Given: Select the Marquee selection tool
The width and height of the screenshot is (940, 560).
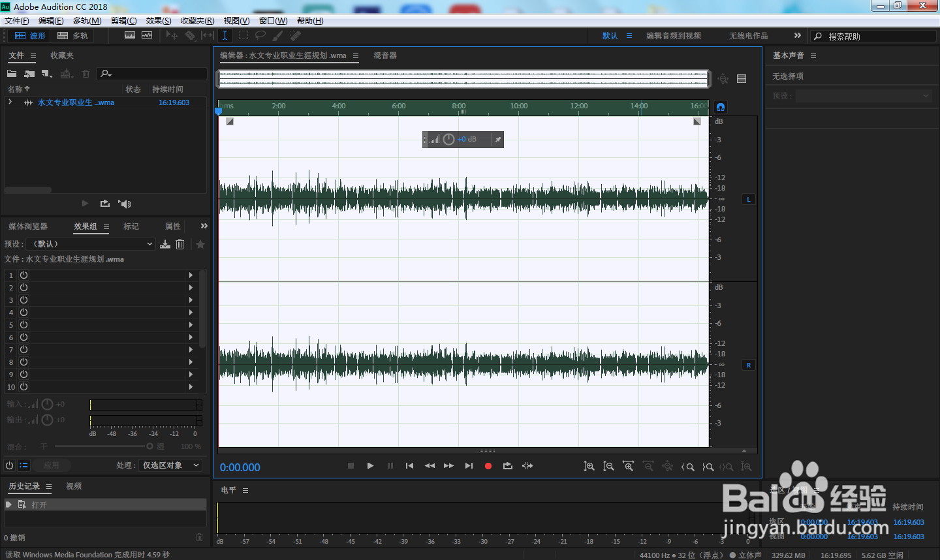Looking at the screenshot, I should (x=243, y=35).
